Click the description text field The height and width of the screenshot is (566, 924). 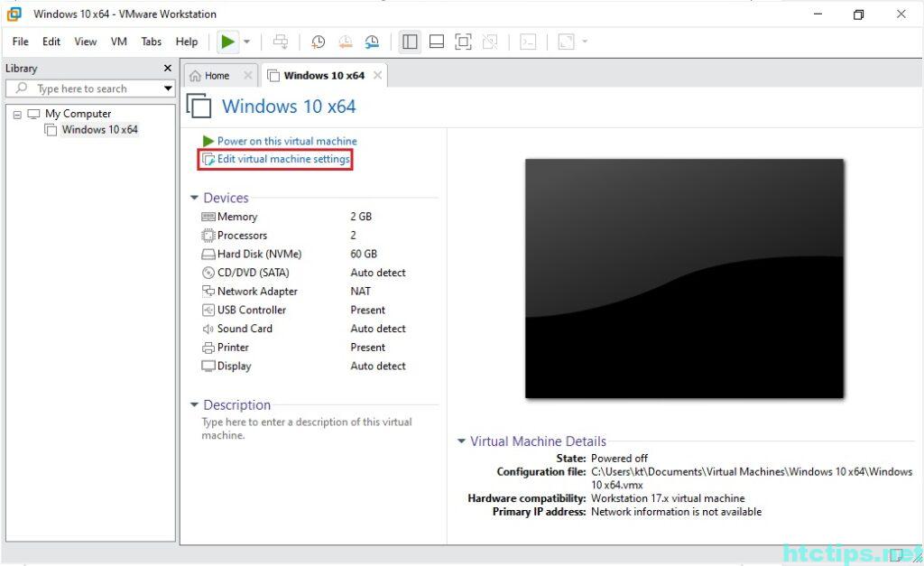coord(307,429)
